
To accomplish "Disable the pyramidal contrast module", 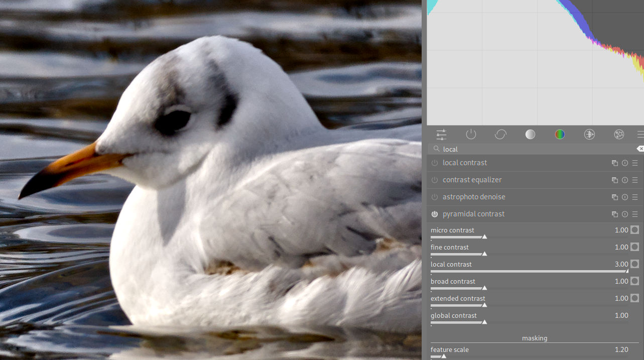I will click(x=435, y=214).
